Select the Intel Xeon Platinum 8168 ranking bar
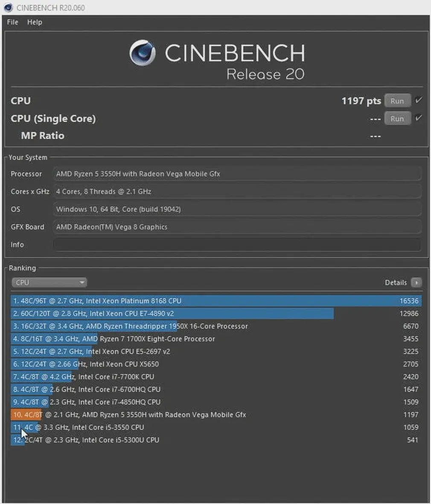Viewport: 431px width, 504px height. coord(216,301)
